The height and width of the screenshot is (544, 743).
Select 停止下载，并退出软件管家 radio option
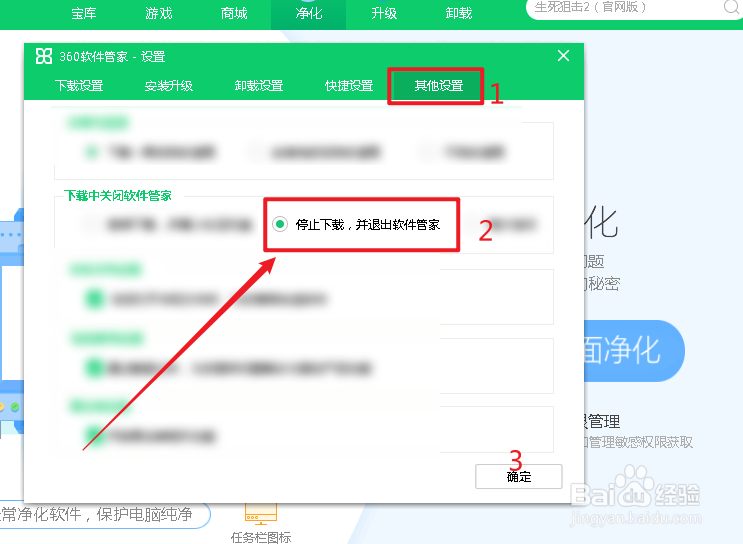(x=356, y=224)
